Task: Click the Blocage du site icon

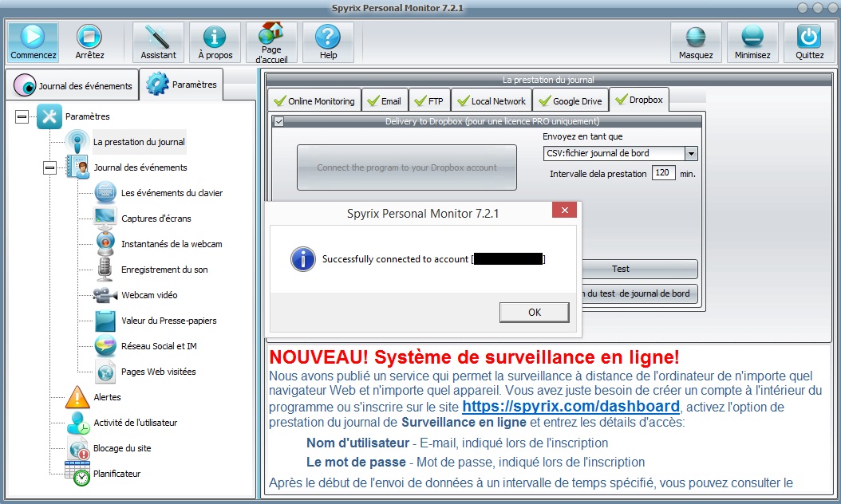Action: coord(78,448)
